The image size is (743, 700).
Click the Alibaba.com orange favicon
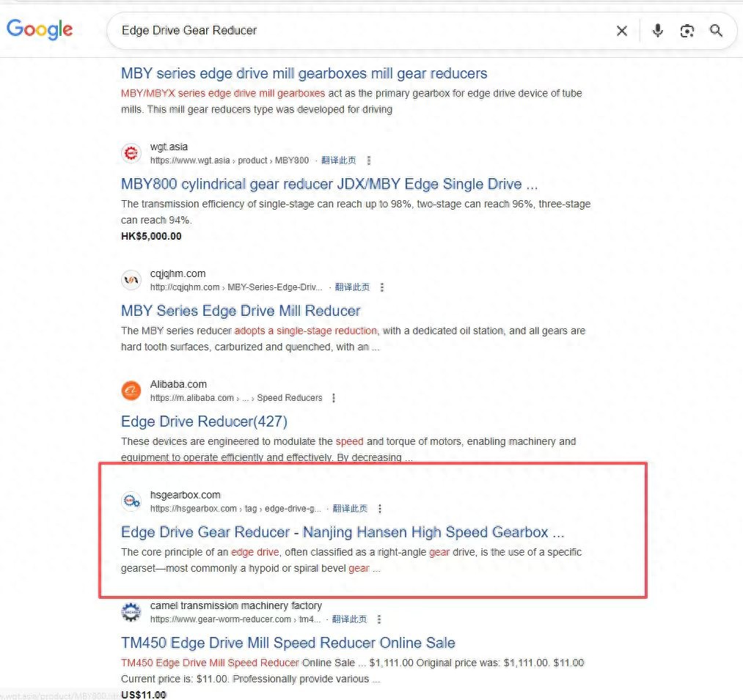pos(131,391)
